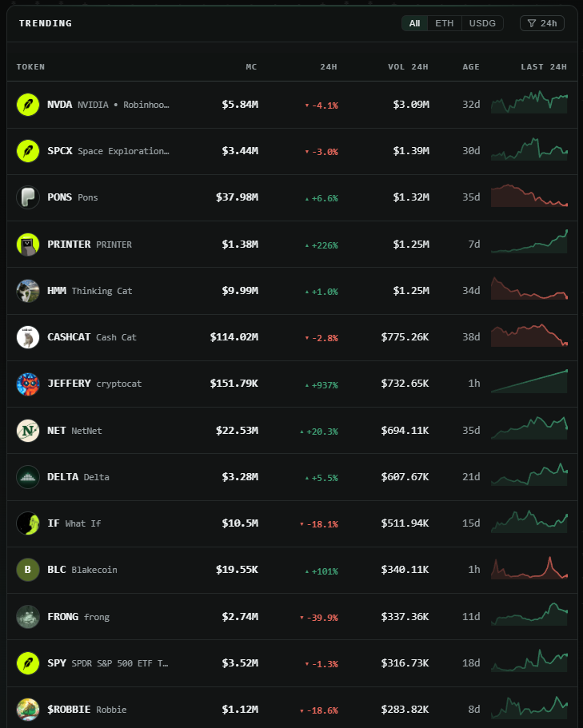Click the JEFFERY cryptocat avatar
The image size is (583, 728).
[x=28, y=384]
